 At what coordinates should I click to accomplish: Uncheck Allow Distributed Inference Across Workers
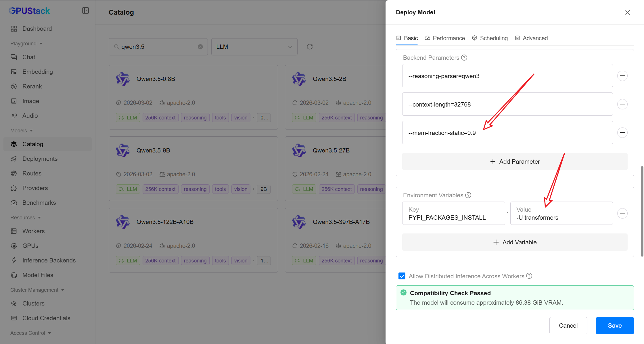tap(402, 276)
